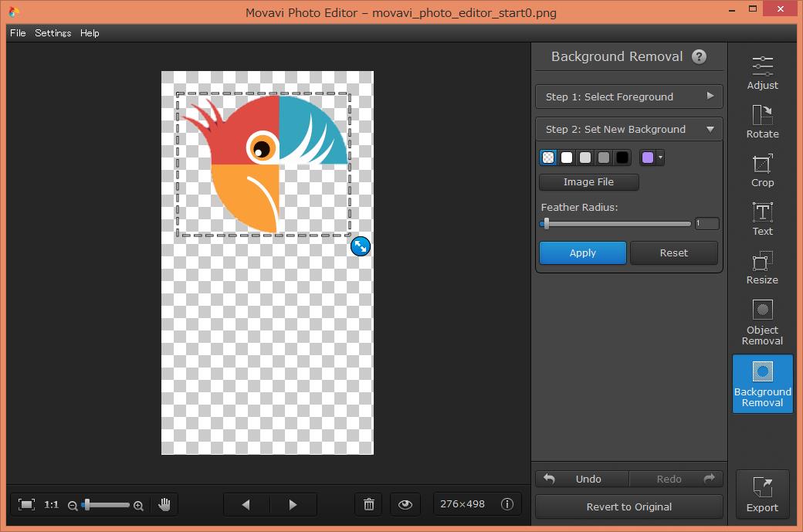The width and height of the screenshot is (803, 532).
Task: Open the Resize tool
Action: point(762,267)
